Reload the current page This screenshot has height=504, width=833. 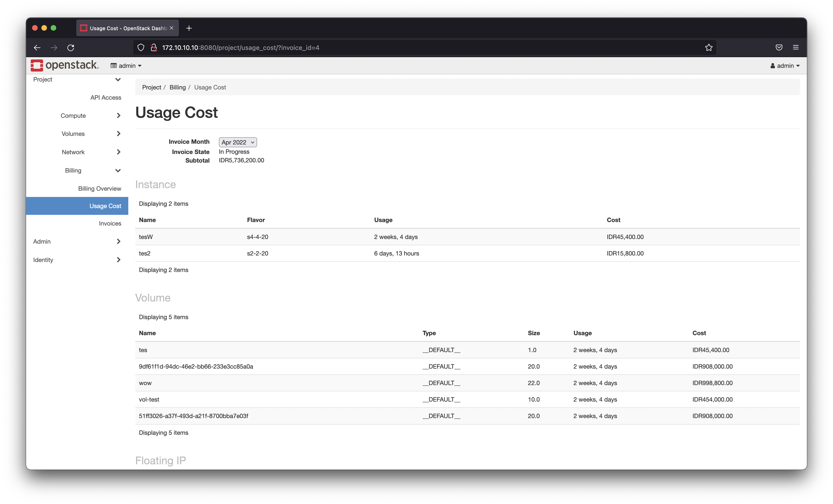(x=71, y=48)
